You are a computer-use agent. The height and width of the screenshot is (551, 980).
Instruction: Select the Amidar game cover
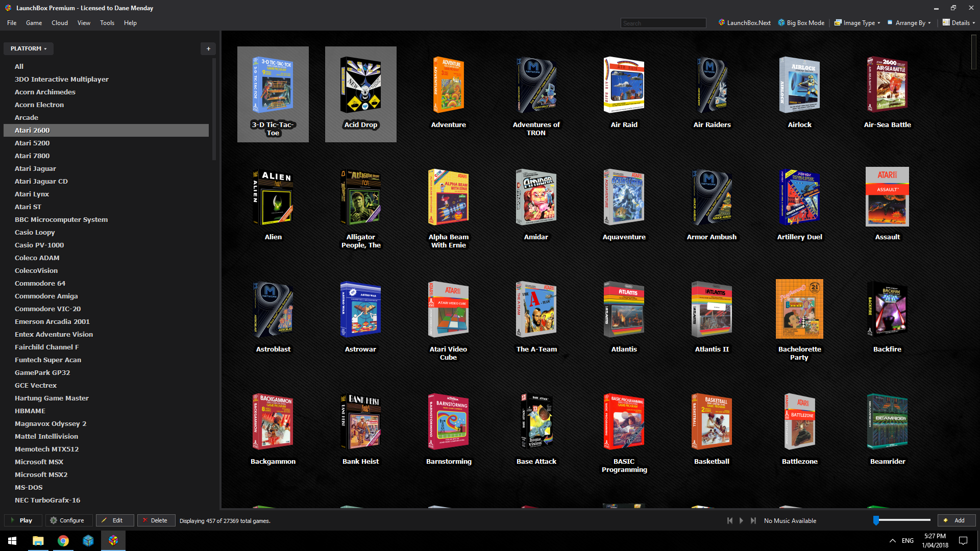(536, 197)
